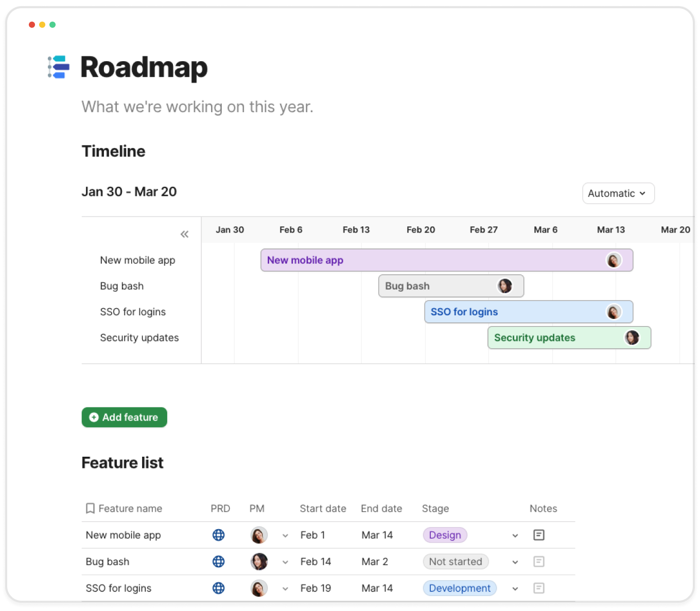Open PRD globe link for New mobile app

219,535
